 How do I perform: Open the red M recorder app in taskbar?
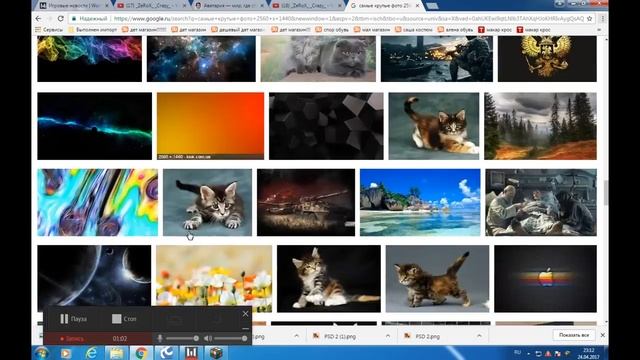pyautogui.click(x=191, y=353)
